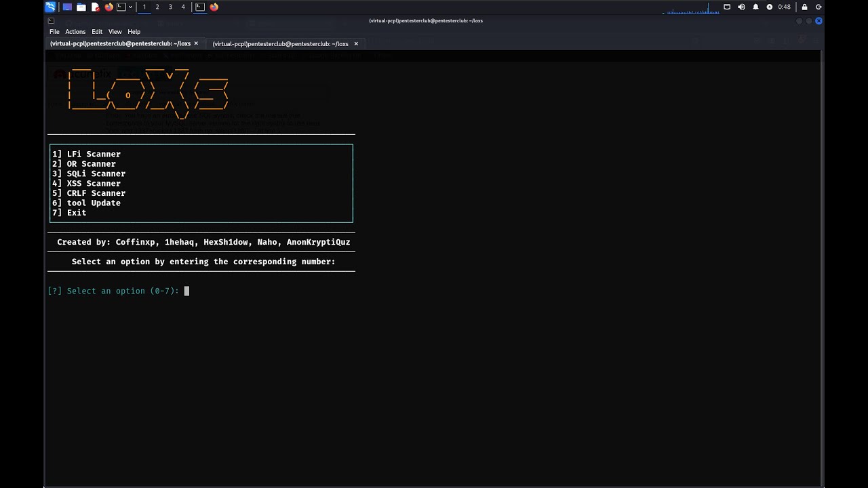Click the log out panel icon

pos(818,7)
